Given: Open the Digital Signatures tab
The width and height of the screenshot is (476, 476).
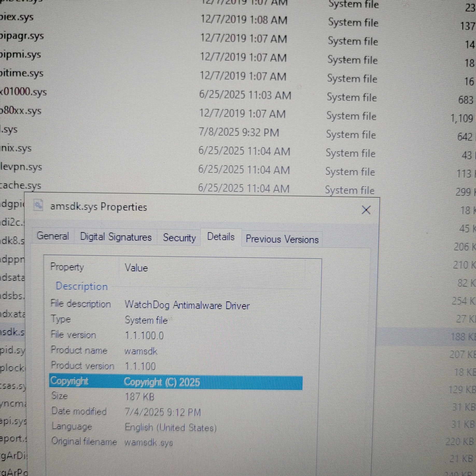Looking at the screenshot, I should coord(116,237).
